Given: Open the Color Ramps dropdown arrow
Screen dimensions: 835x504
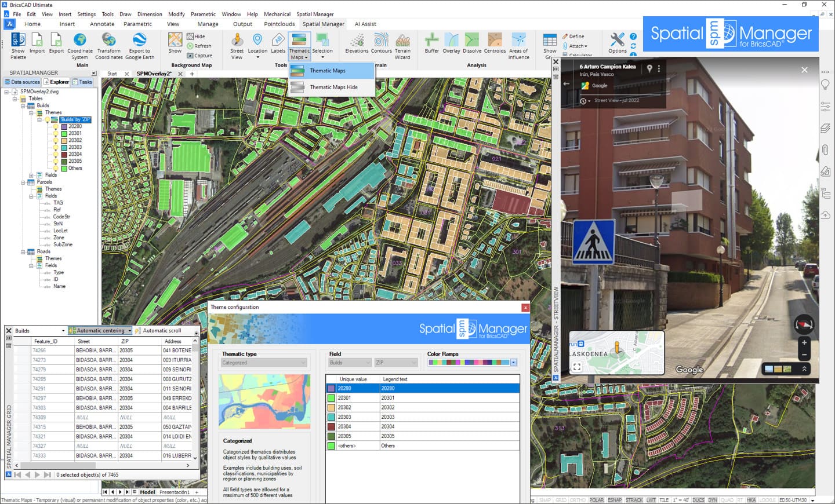Looking at the screenshot, I should [x=513, y=363].
